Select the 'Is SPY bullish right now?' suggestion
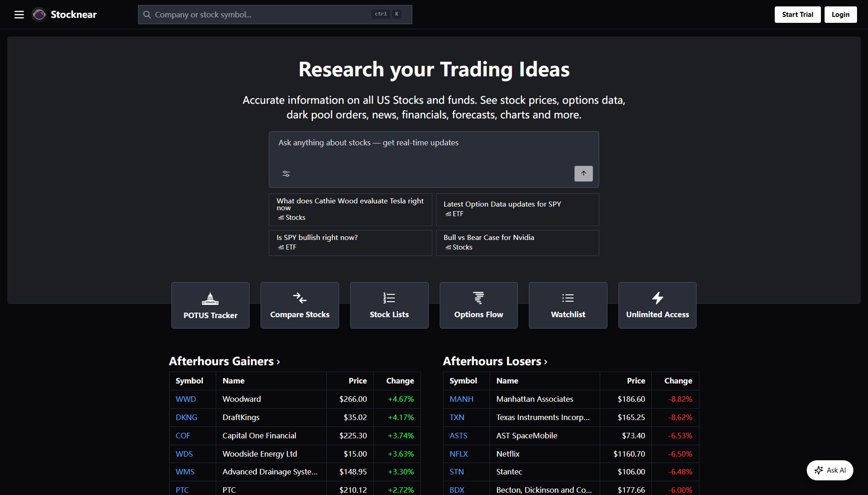This screenshot has height=495, width=868. (350, 242)
